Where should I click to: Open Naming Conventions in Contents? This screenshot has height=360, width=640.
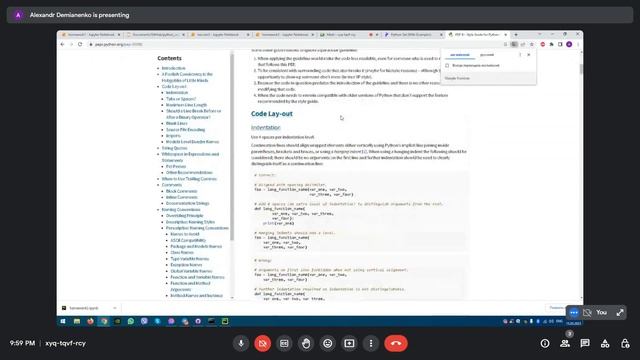[181, 210]
